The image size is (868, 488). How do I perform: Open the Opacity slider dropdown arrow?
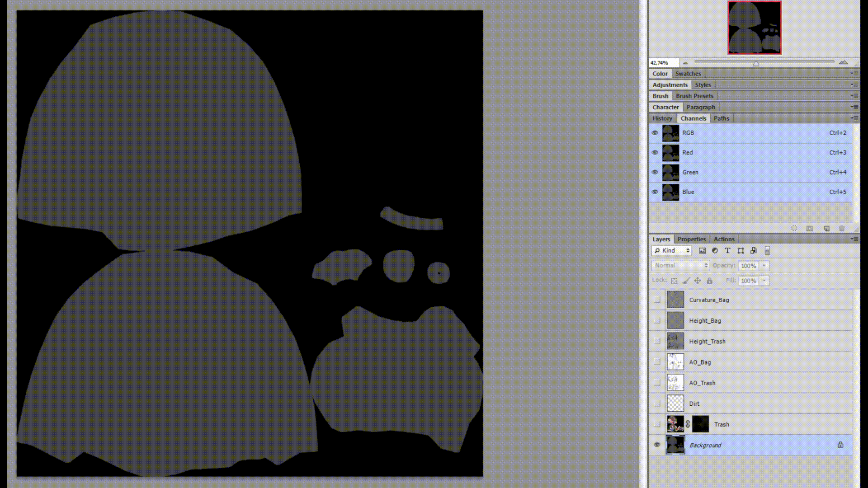pyautogui.click(x=764, y=266)
